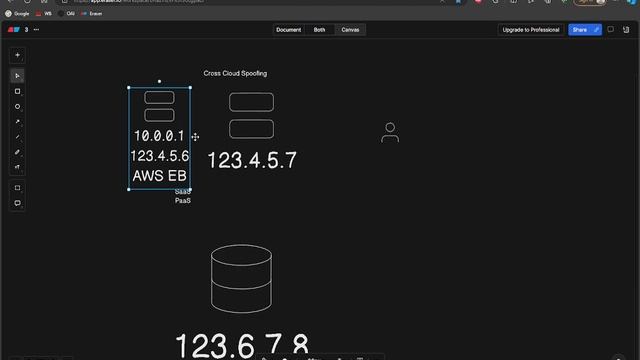The width and height of the screenshot is (640, 360).
Task: Select the 123.4.5.7 text on canvas
Action: coord(252,160)
